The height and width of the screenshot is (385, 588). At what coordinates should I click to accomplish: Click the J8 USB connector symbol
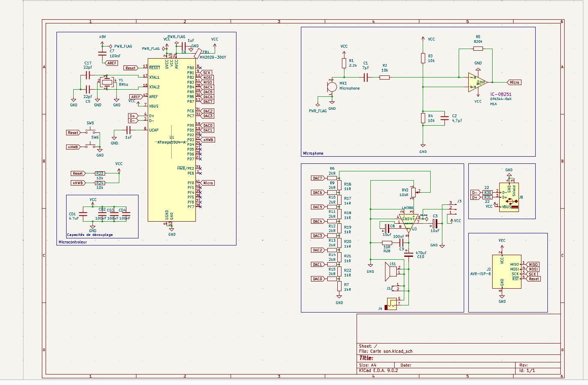point(509,197)
